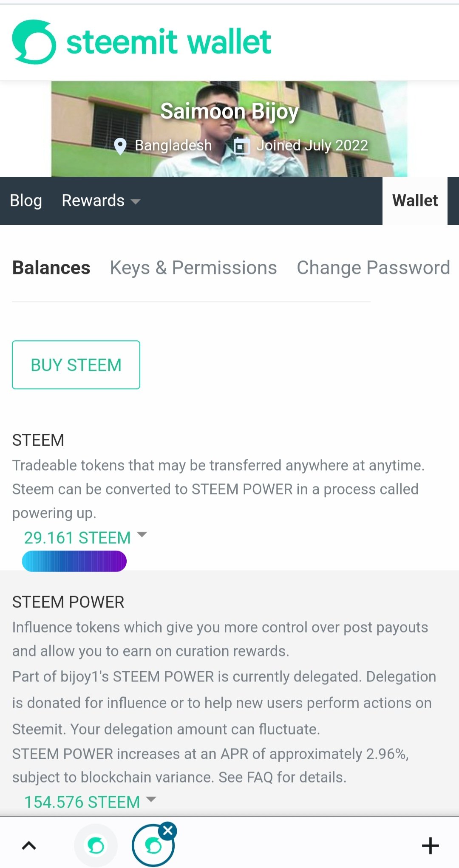This screenshot has height=868, width=459.
Task: Open the first Steemit browser tab icon
Action: click(x=96, y=845)
